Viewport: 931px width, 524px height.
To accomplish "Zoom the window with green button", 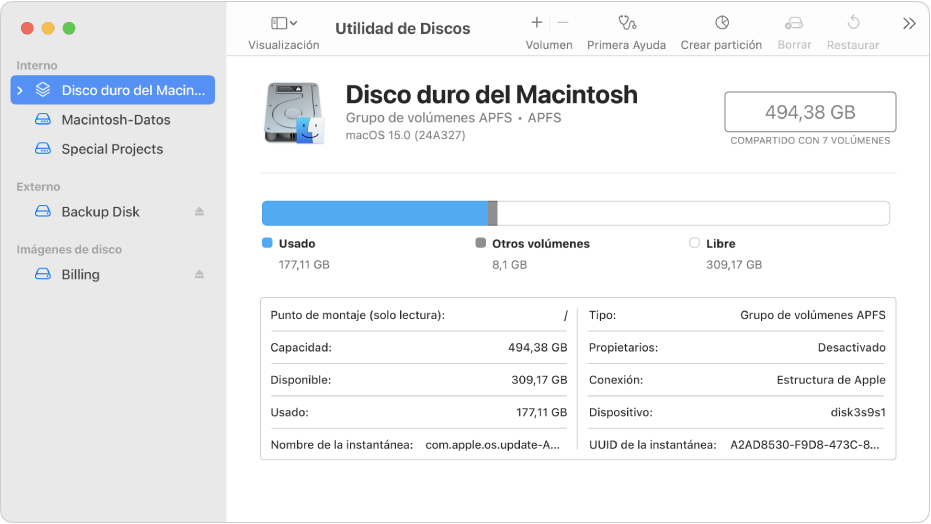I will 69,28.
